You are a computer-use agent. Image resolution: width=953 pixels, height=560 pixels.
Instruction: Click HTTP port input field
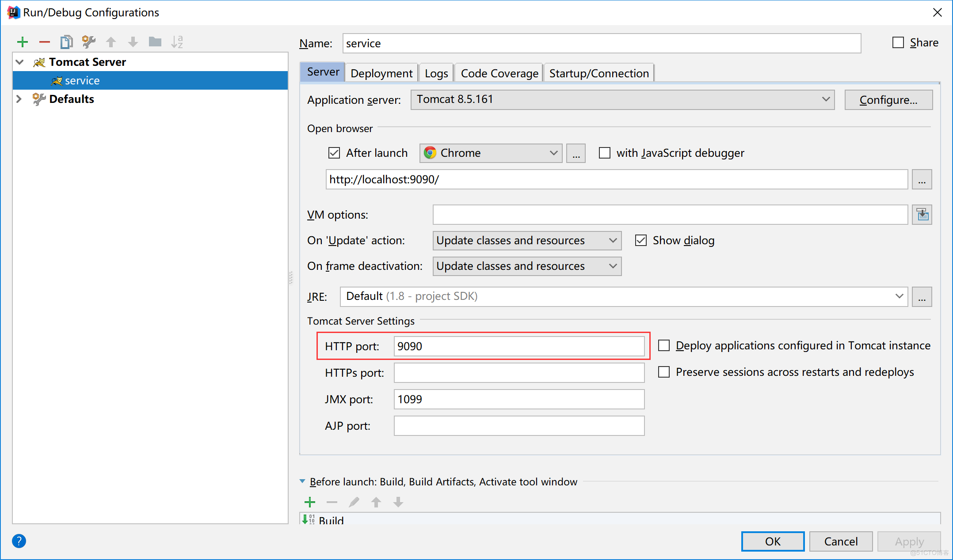(520, 345)
